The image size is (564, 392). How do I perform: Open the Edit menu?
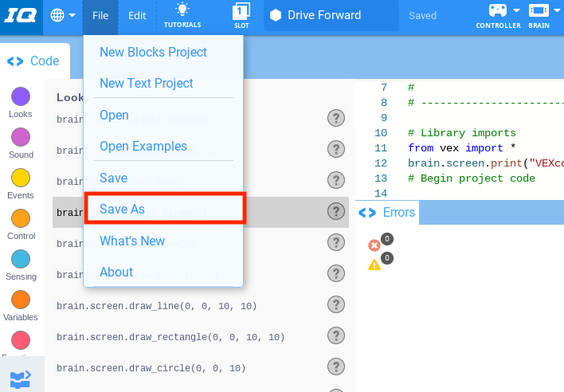pyautogui.click(x=137, y=15)
